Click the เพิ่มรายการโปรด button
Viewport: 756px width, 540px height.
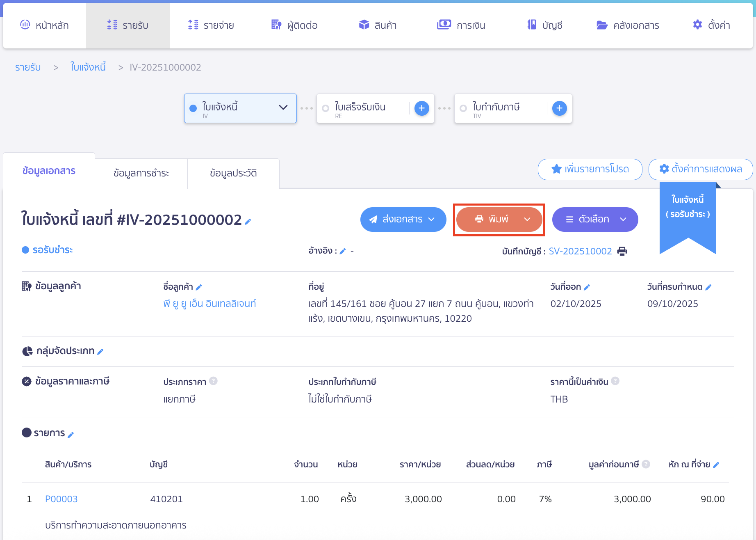pos(590,169)
